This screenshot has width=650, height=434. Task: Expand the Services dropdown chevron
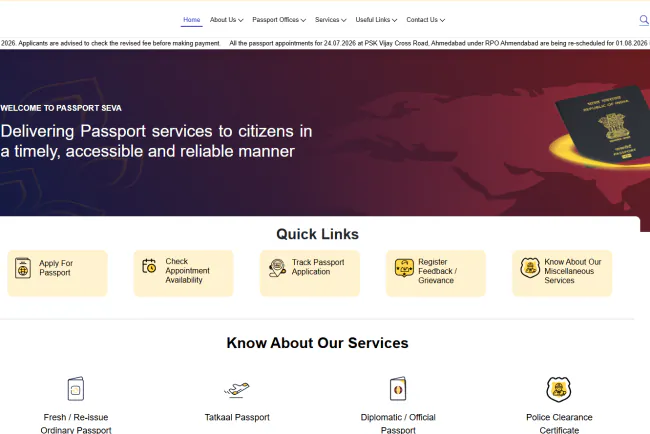tap(344, 20)
